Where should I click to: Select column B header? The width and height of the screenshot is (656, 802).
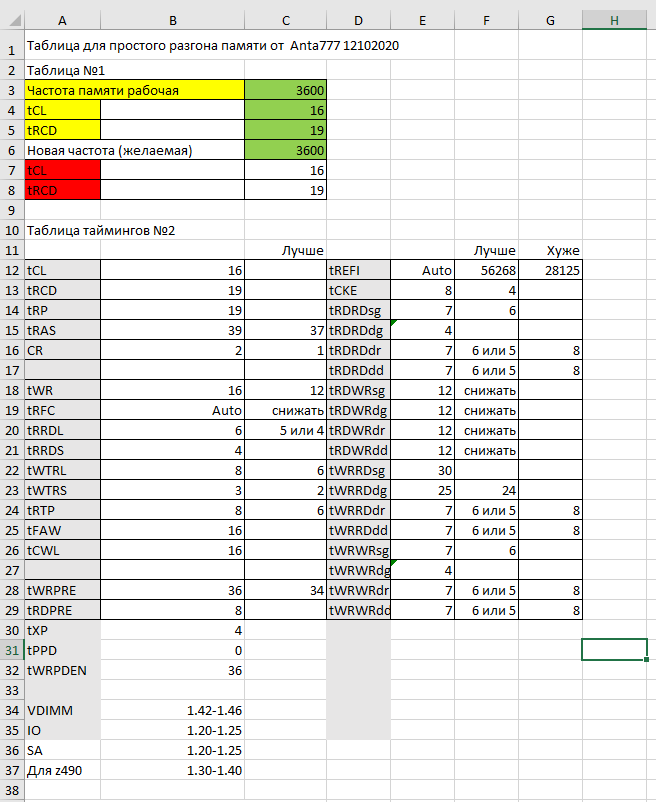coord(172,20)
